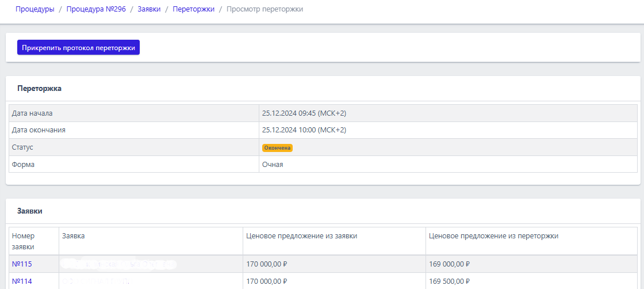Navigate to Переторжки breadcrumb
Viewport: 644px width, 289px height.
[194, 9]
